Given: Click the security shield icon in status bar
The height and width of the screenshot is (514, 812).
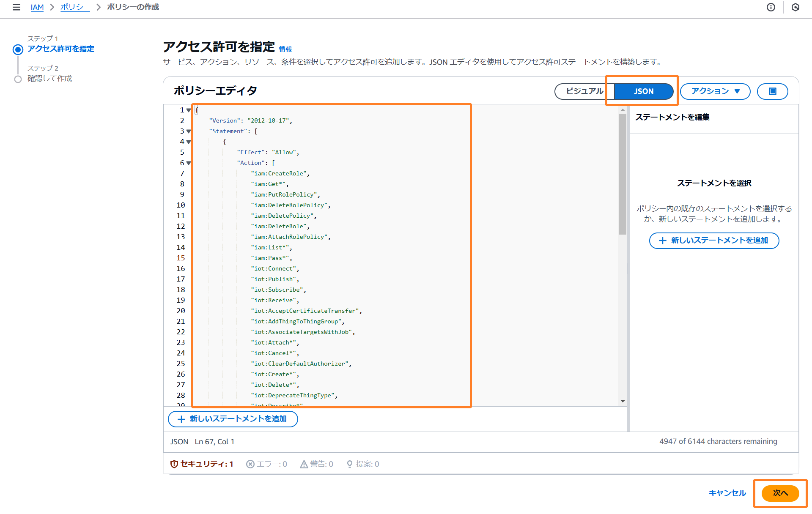Looking at the screenshot, I should (x=174, y=464).
